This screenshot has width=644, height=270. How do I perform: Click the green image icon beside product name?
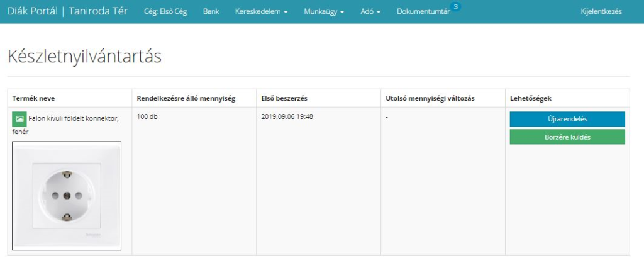pos(19,118)
